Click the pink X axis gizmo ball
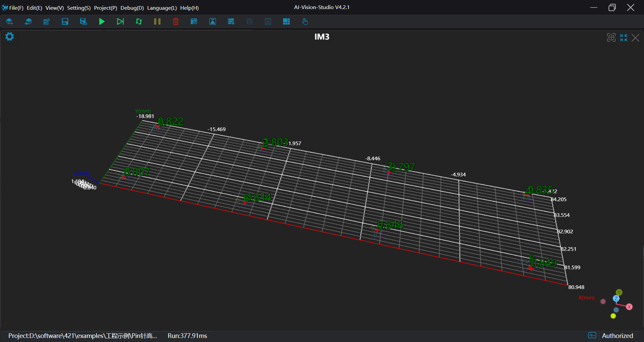Viewport: 644px width, 342px height. (x=629, y=307)
